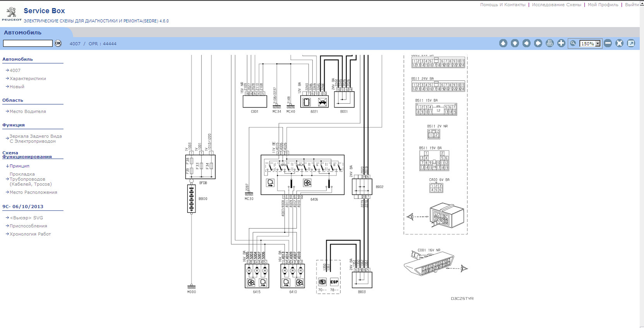Zoom out with the minus icon
The width and height of the screenshot is (644, 328).
608,43
